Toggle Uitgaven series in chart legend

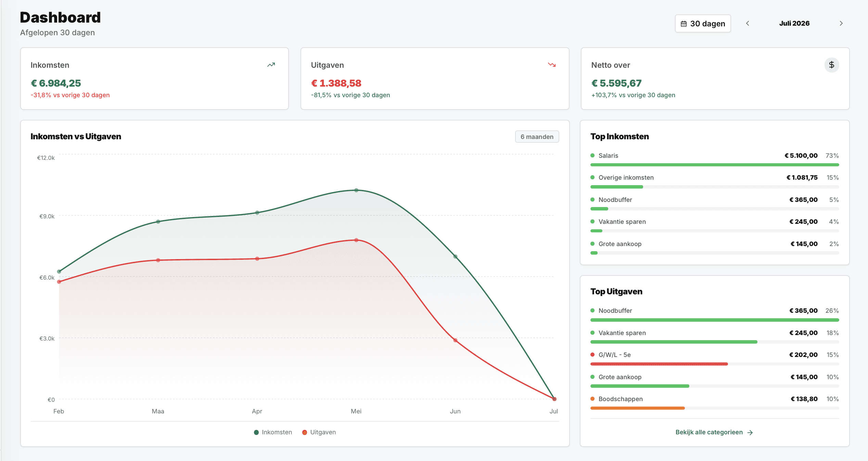(319, 432)
